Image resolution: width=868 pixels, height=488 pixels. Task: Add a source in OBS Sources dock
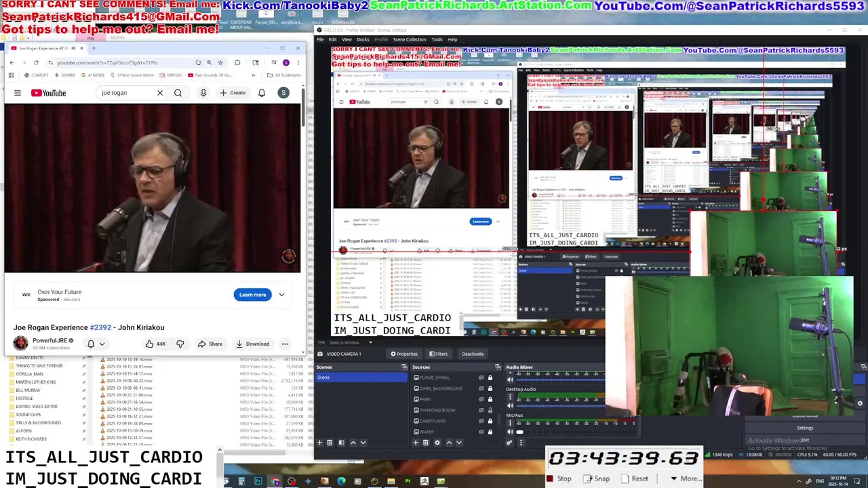(416, 443)
